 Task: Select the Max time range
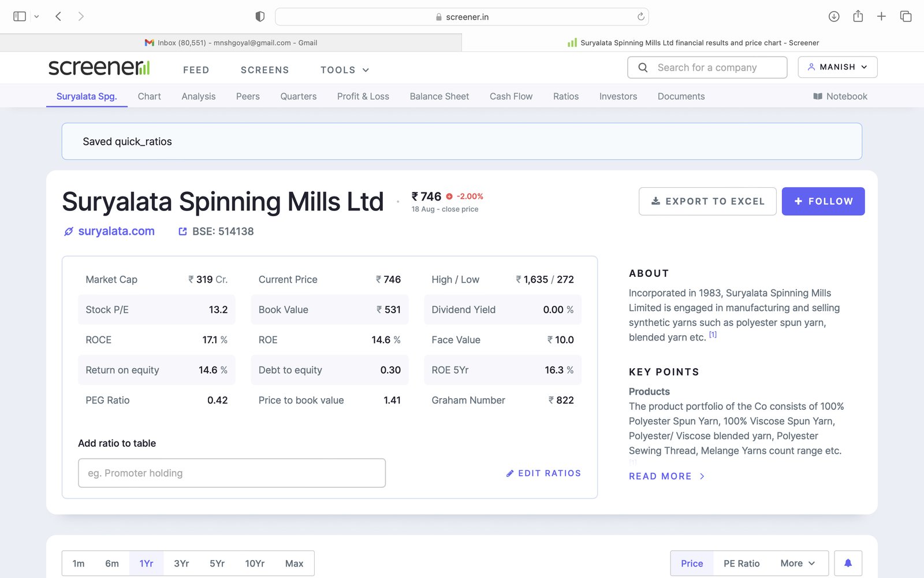tap(294, 564)
